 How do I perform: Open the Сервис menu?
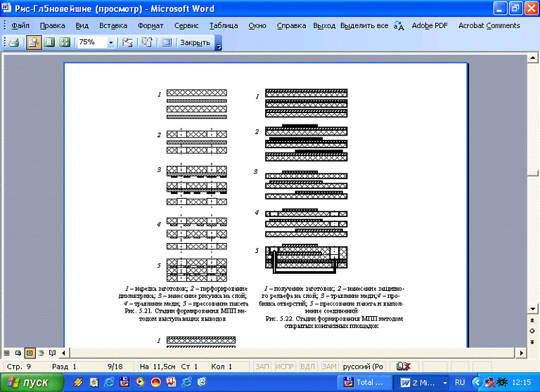click(x=186, y=25)
